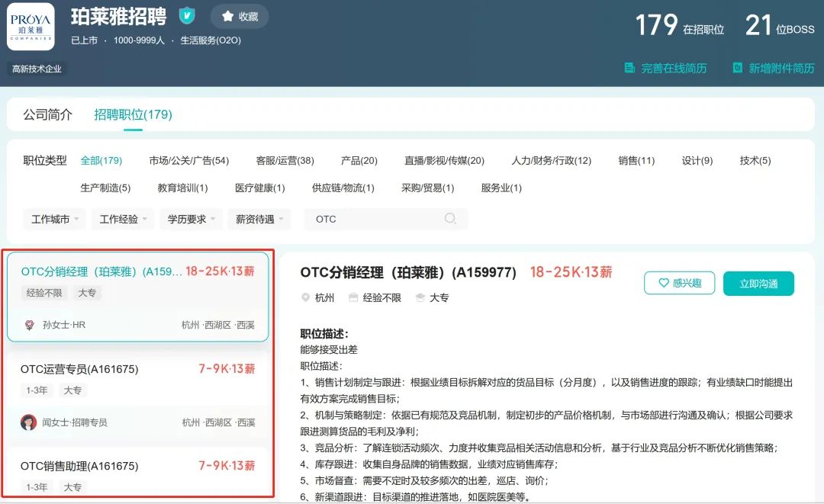Click the 21 位BOSS count
The image size is (824, 504).
pos(780,25)
